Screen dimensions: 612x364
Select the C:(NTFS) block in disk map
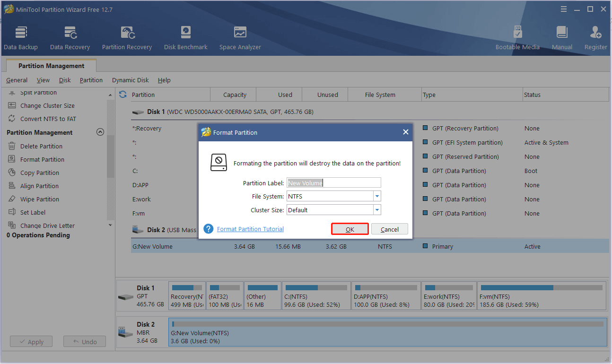click(316, 296)
